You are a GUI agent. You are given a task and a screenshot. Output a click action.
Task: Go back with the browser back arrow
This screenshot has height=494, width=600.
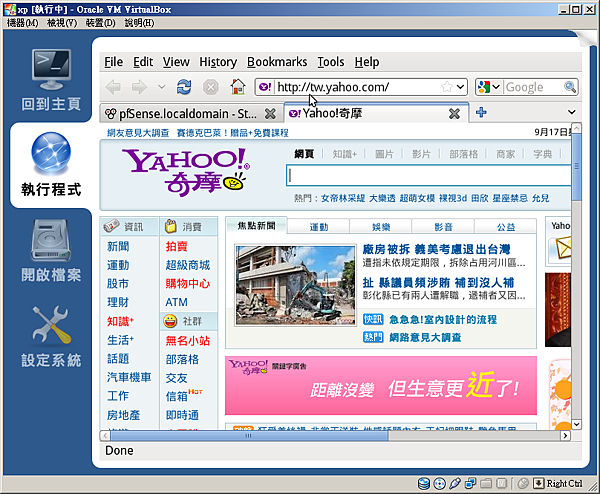[113, 87]
